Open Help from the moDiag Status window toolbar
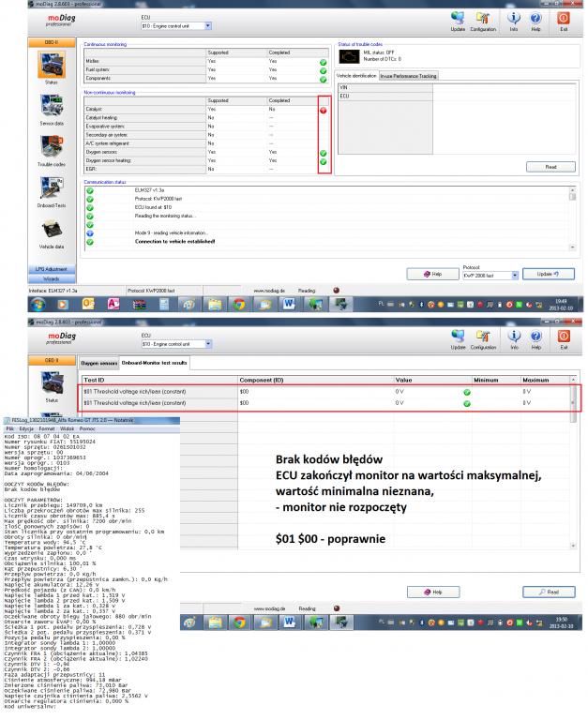The width and height of the screenshot is (588, 720). click(535, 22)
